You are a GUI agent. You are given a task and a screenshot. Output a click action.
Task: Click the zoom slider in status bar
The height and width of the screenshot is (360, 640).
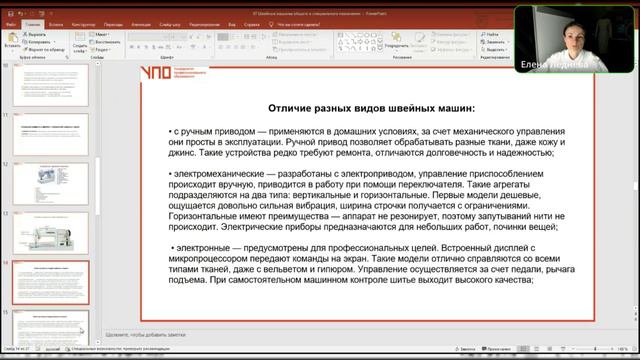click(x=594, y=349)
